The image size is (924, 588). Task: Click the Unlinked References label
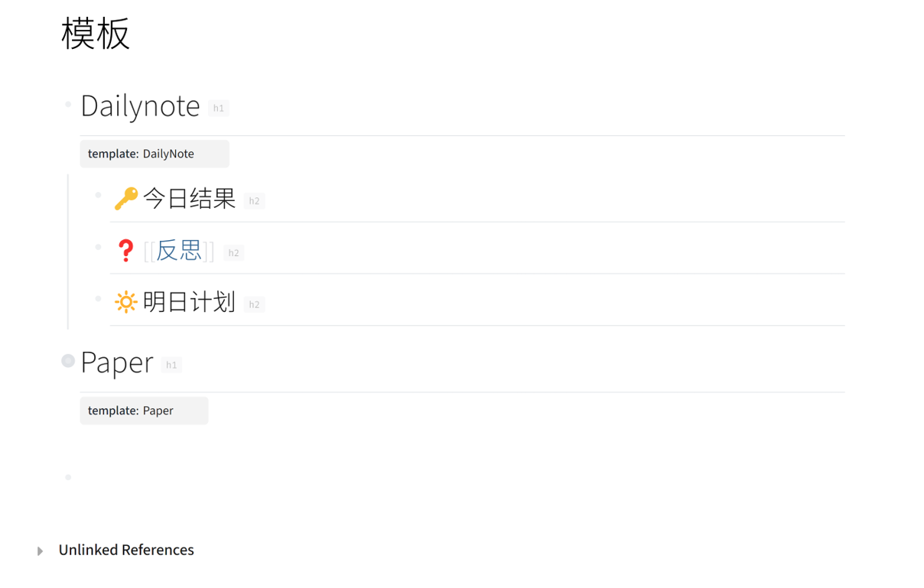pyautogui.click(x=126, y=550)
